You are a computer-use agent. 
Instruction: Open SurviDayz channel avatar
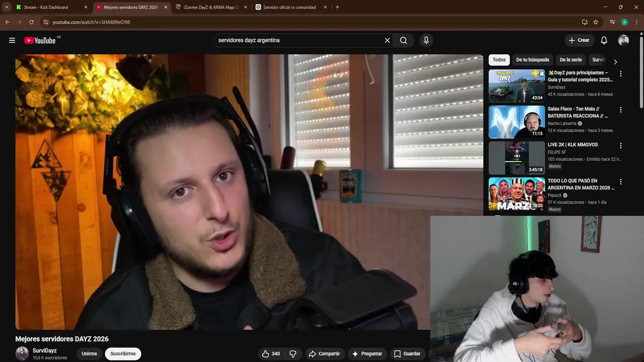(x=22, y=353)
